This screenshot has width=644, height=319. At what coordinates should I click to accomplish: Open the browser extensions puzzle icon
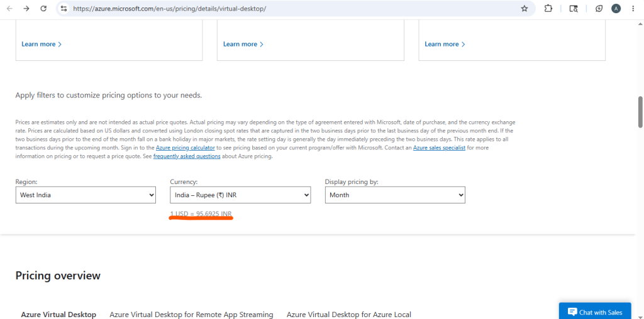548,9
